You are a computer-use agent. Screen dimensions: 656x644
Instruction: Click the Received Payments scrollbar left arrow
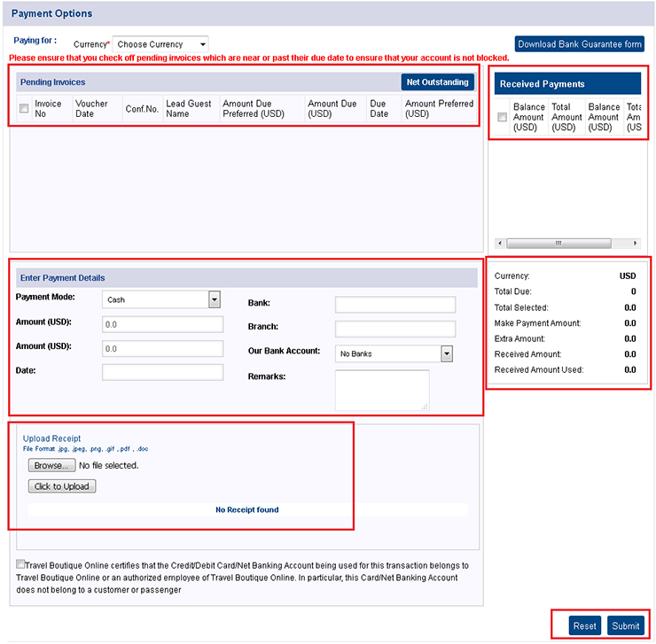[x=500, y=243]
